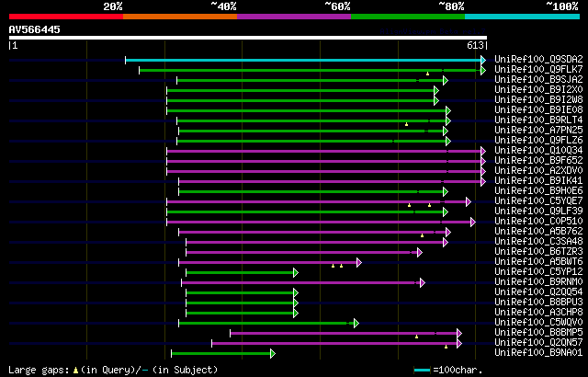588x377 pixels.
Task: Click the purple arrowhead ending the B9RNM0 alignment
Action: (x=423, y=283)
